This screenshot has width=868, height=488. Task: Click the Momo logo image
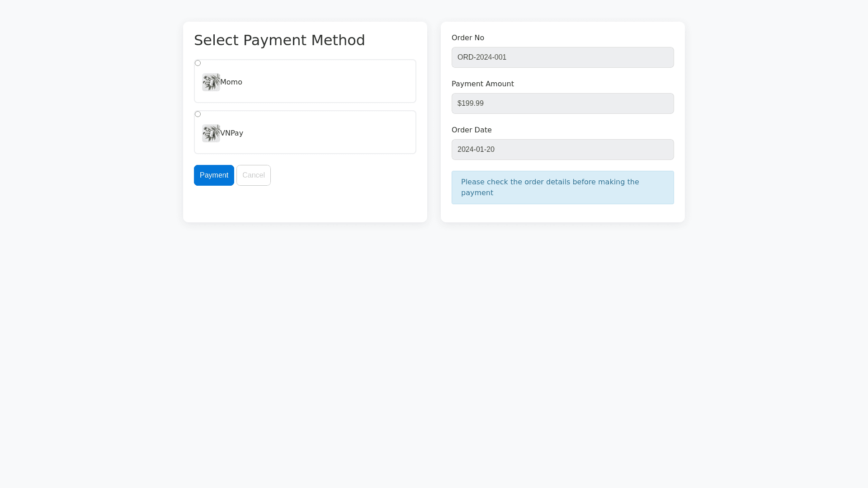point(211,82)
